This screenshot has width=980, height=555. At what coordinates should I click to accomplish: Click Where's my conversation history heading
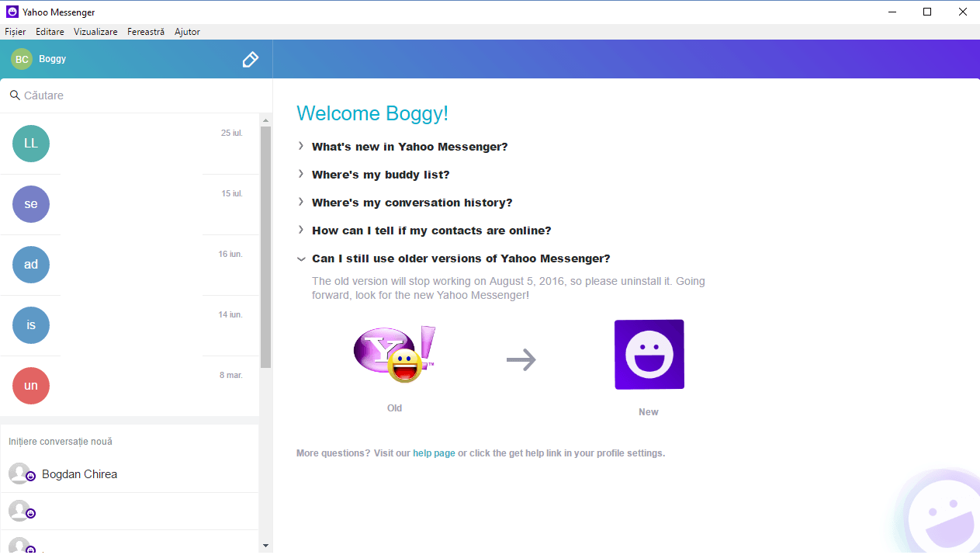[x=412, y=203]
